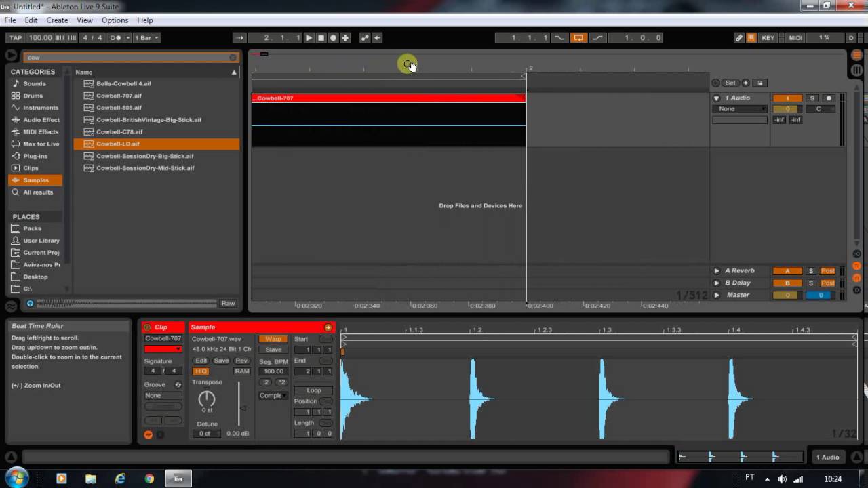The image size is (868, 488).
Task: Select MIDI Effects category
Action: 41,132
